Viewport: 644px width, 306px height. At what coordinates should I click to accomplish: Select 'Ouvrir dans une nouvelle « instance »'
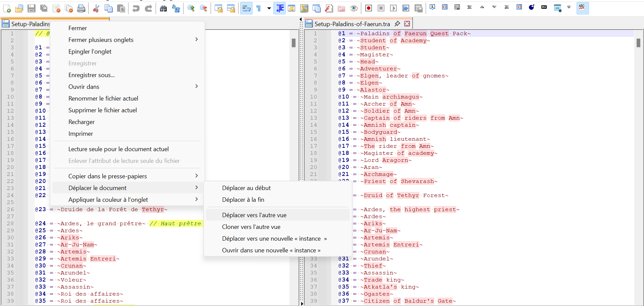[x=278, y=250]
